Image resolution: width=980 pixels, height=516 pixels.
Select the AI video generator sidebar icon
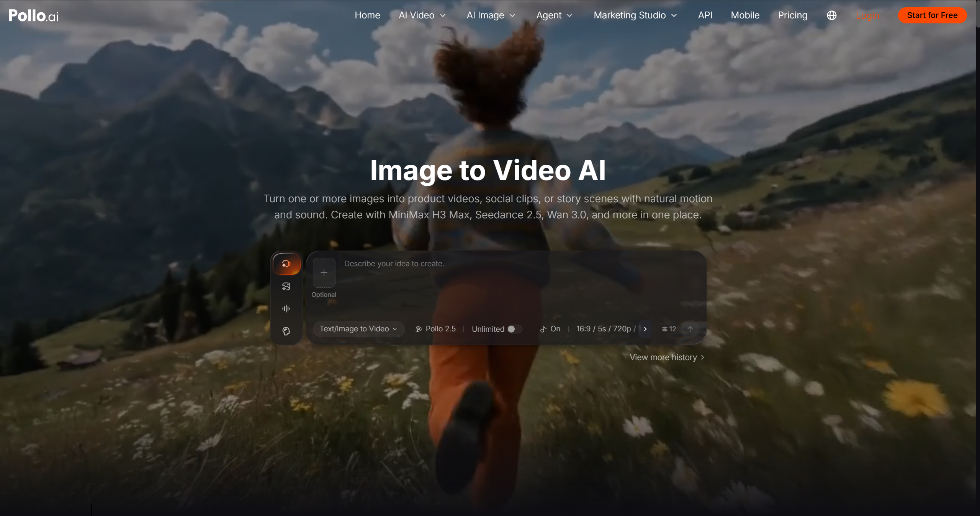pos(286,264)
